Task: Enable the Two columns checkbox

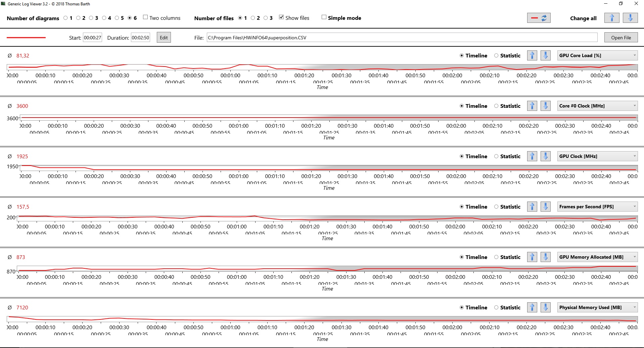Action: tap(145, 17)
